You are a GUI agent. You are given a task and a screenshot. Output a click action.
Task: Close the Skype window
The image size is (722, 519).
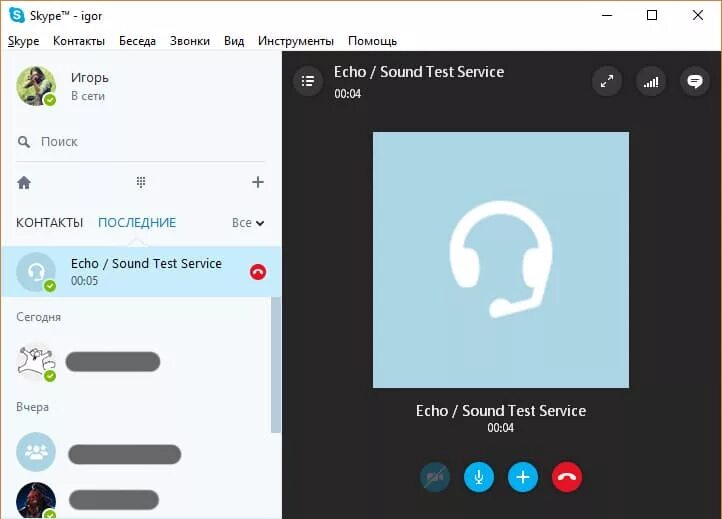click(698, 15)
